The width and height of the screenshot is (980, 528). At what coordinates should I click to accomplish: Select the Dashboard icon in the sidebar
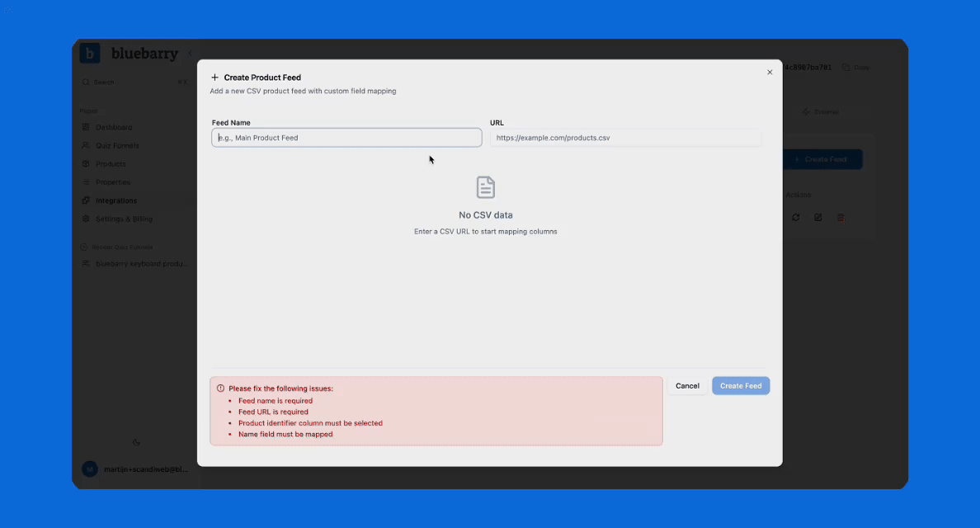pos(86,127)
